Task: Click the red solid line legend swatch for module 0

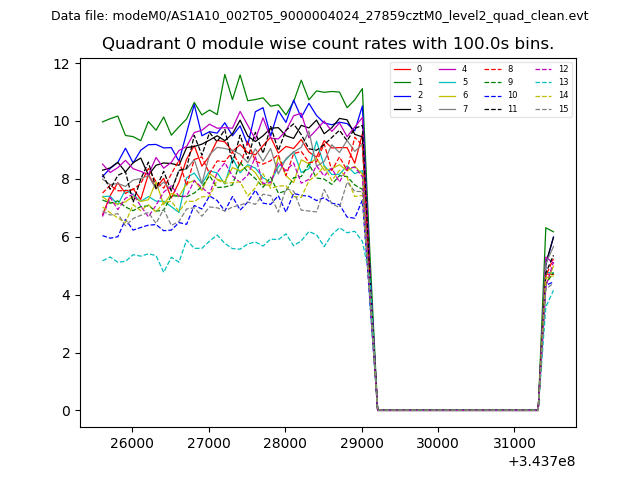Action: point(403,70)
